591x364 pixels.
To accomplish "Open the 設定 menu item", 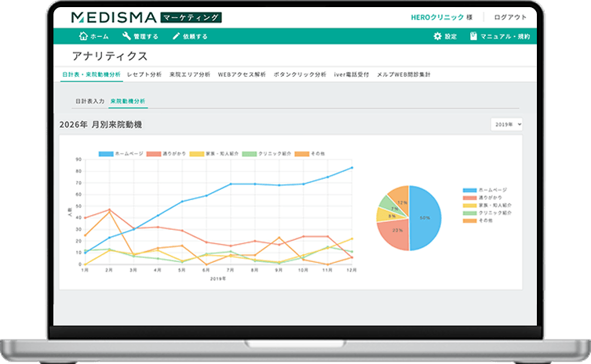I will click(445, 36).
